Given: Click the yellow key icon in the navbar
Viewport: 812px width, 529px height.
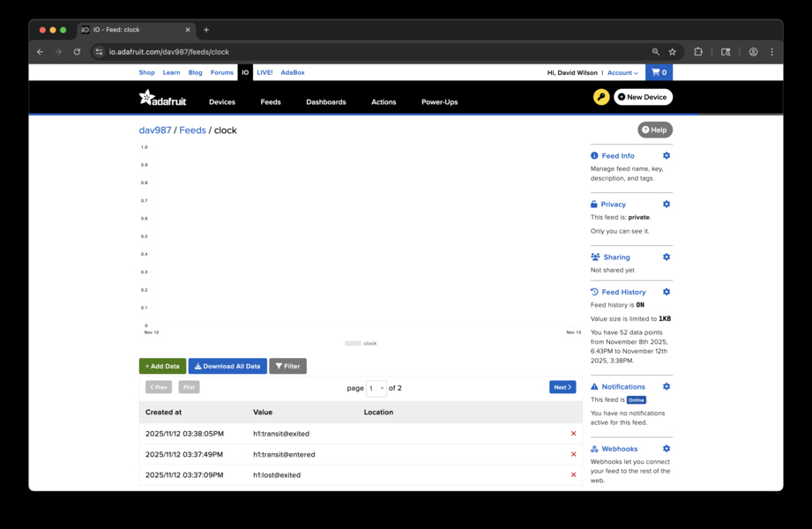Looking at the screenshot, I should (600, 97).
